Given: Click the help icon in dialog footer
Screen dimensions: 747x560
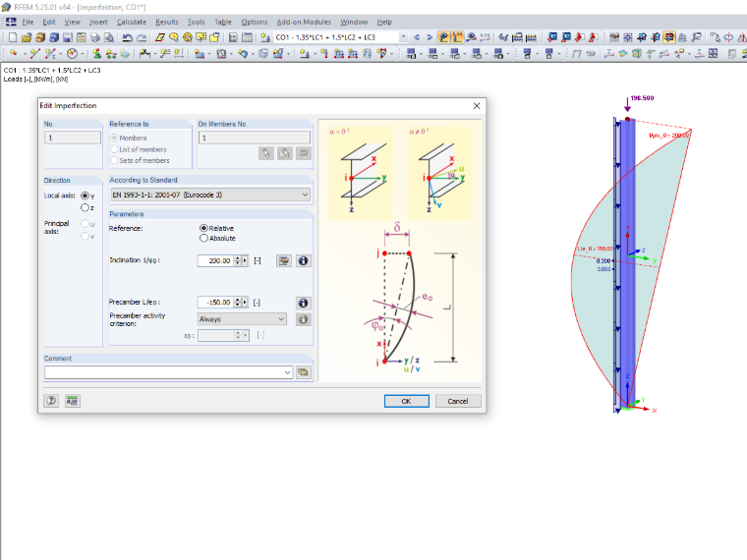Looking at the screenshot, I should 51,401.
